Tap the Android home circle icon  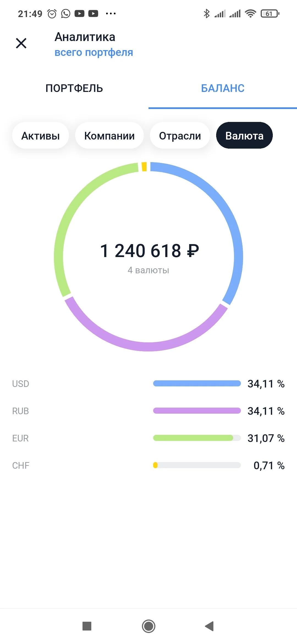pos(148,626)
